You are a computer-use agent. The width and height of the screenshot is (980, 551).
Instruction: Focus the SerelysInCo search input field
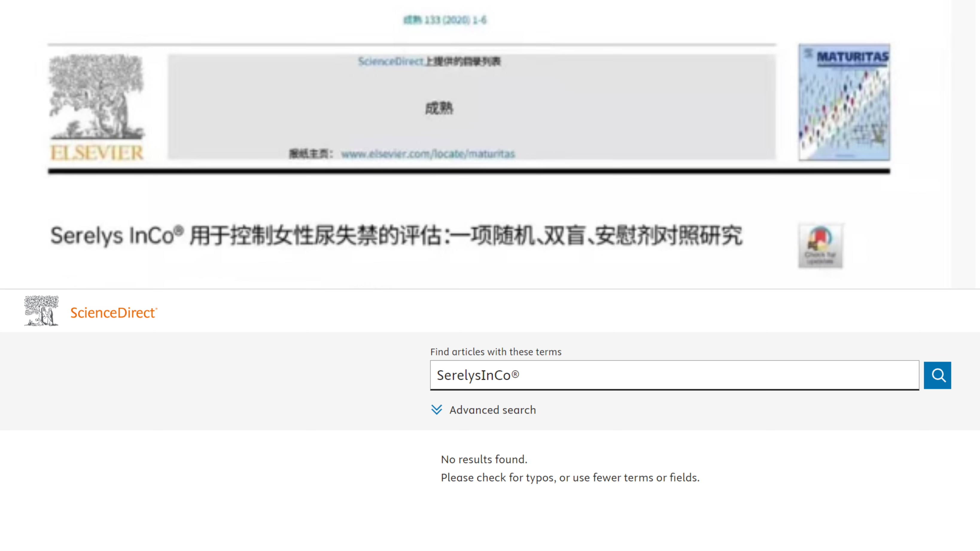[674, 375]
